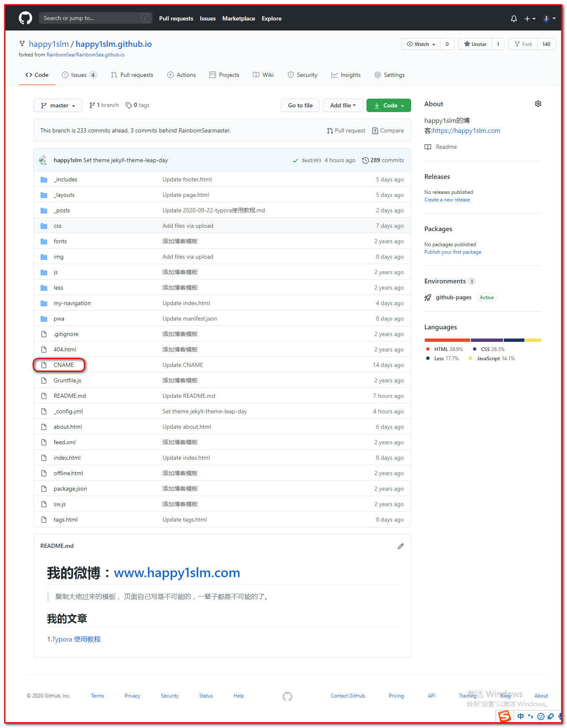567x728 pixels.
Task: Open user avatar account menu
Action: pos(549,18)
